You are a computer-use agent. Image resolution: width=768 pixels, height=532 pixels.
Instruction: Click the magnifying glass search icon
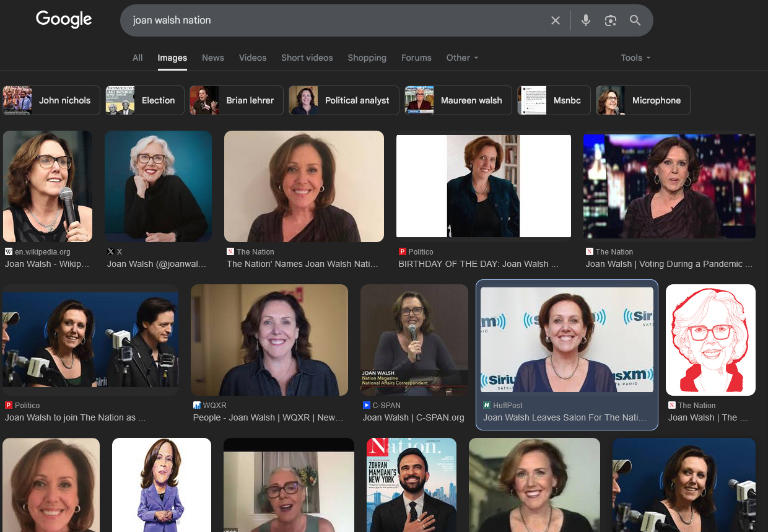coord(635,20)
